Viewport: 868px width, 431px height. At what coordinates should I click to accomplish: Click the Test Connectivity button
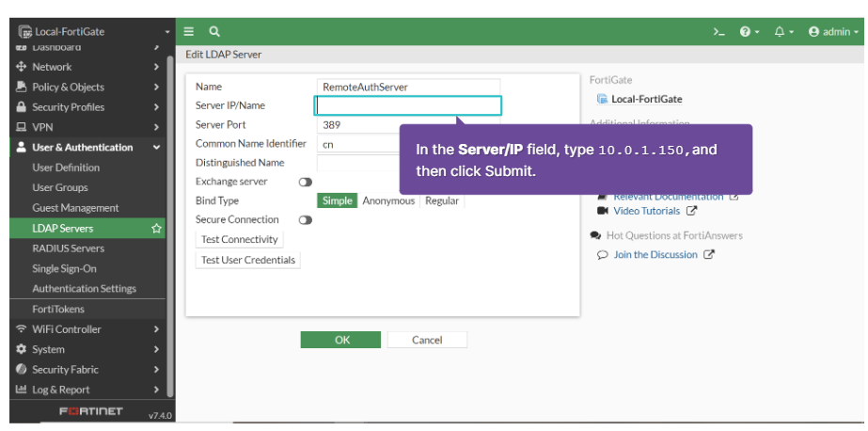[x=239, y=239]
